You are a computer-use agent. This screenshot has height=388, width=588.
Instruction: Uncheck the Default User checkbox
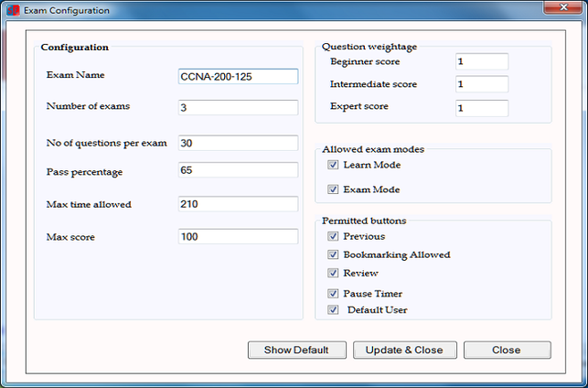click(x=333, y=309)
